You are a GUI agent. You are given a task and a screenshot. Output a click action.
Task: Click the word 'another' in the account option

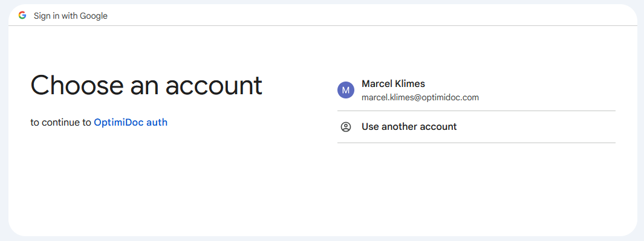(x=398, y=126)
